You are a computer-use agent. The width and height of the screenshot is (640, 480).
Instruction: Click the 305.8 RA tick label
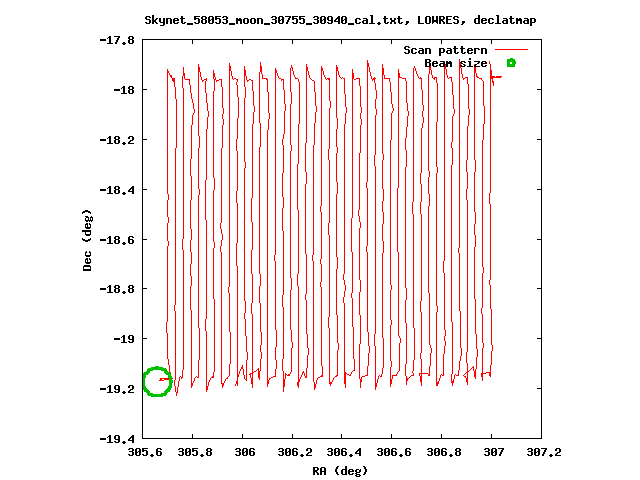(x=195, y=452)
